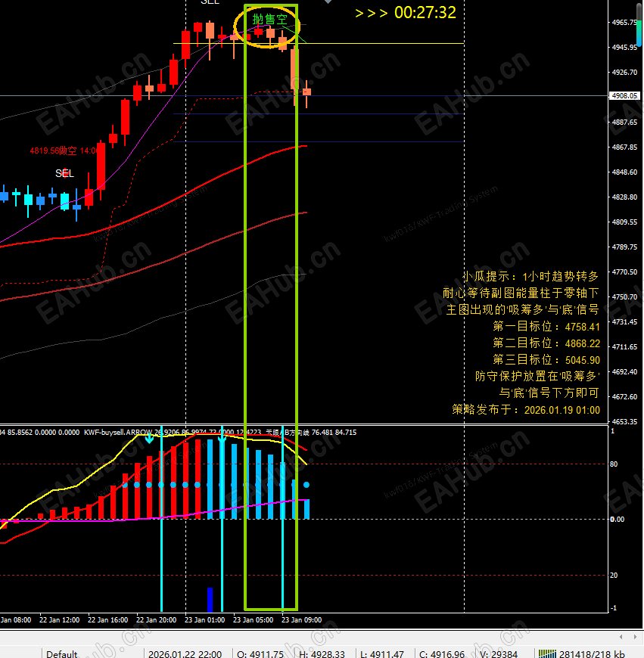The width and height of the screenshot is (644, 658).
Task: Click the high price 'H: 4928.33' in status bar
Action: coord(322,653)
